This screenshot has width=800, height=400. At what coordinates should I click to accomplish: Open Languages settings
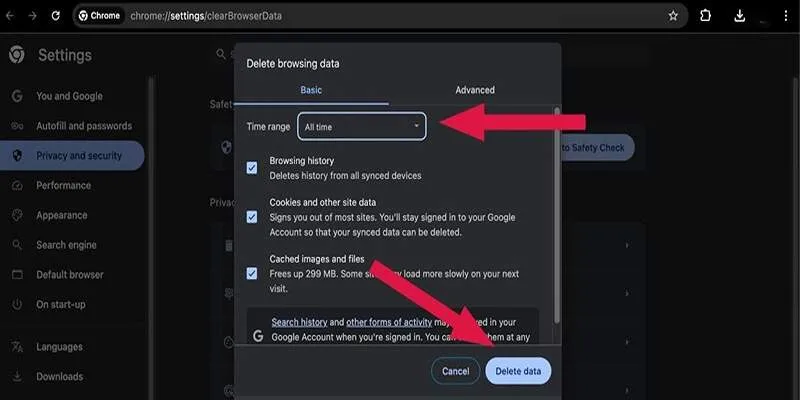tap(59, 347)
